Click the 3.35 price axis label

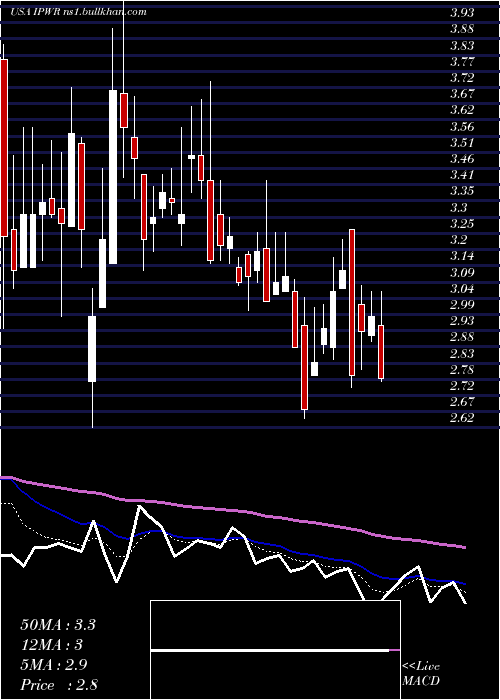coord(462,191)
